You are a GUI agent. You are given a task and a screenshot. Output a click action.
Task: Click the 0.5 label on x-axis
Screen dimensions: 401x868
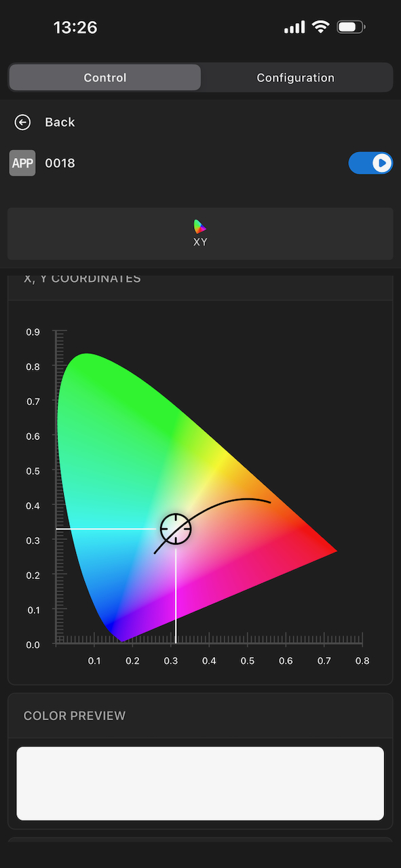(x=248, y=660)
